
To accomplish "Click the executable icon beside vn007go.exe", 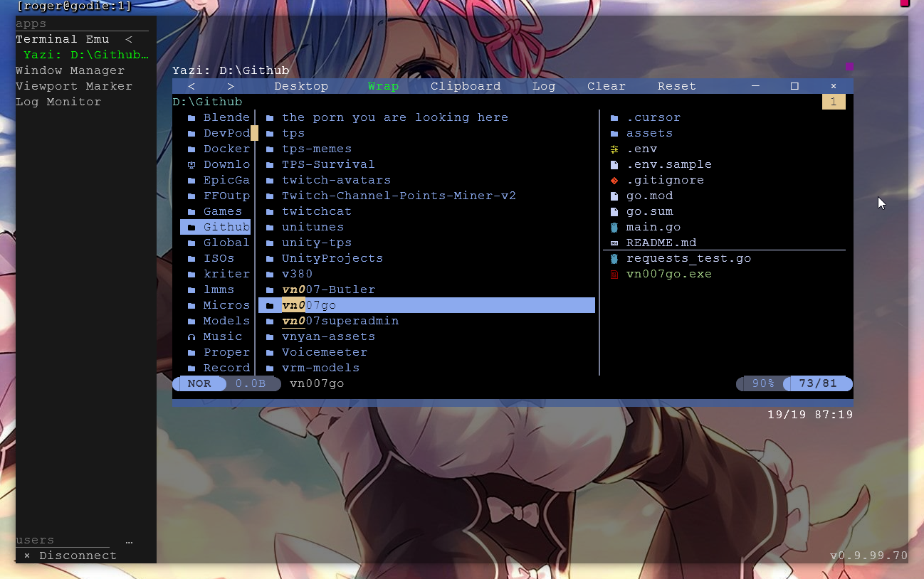I will (x=614, y=274).
